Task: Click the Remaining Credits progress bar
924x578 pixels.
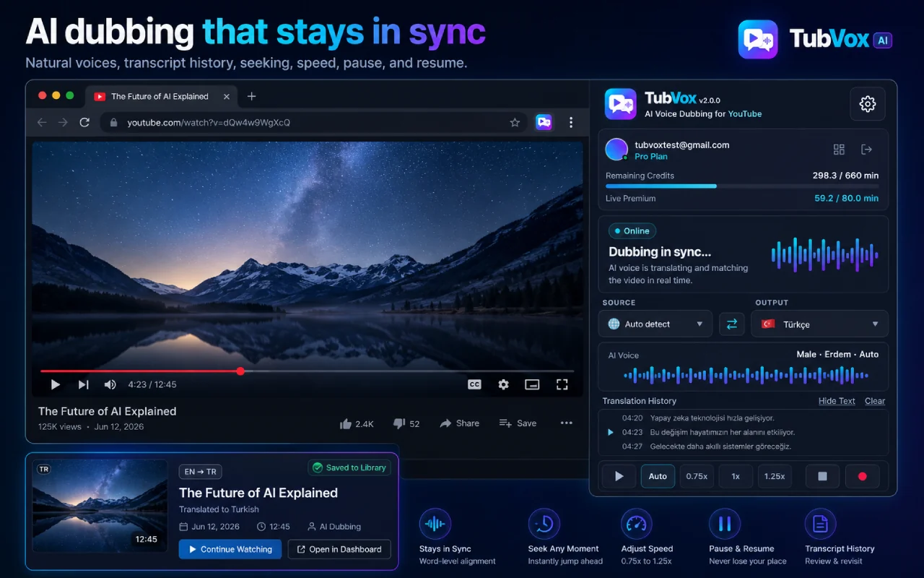Action: (x=742, y=186)
